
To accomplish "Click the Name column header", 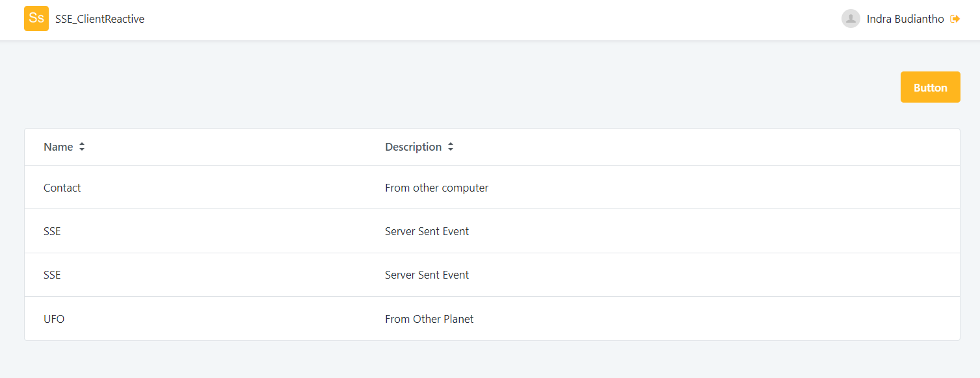I will pyautogui.click(x=59, y=147).
